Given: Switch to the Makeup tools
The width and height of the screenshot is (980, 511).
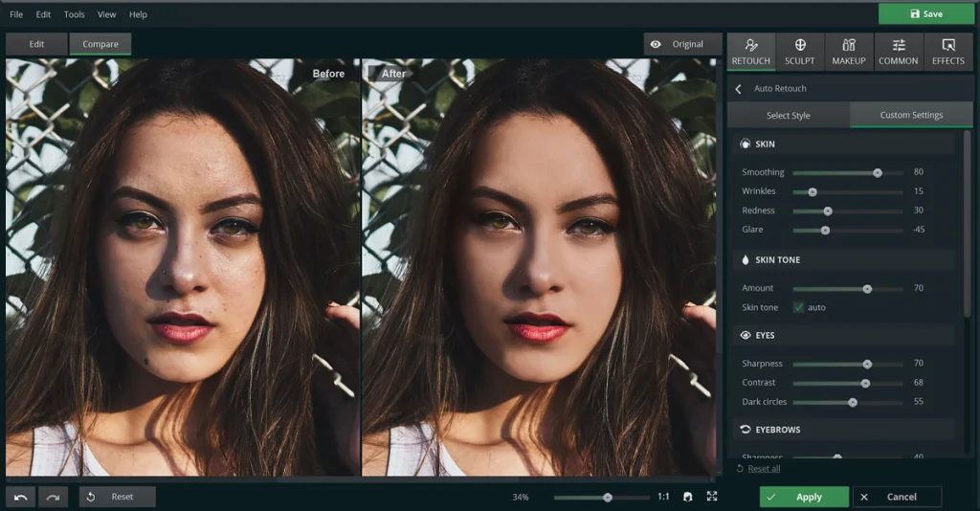Looking at the screenshot, I should [x=848, y=52].
